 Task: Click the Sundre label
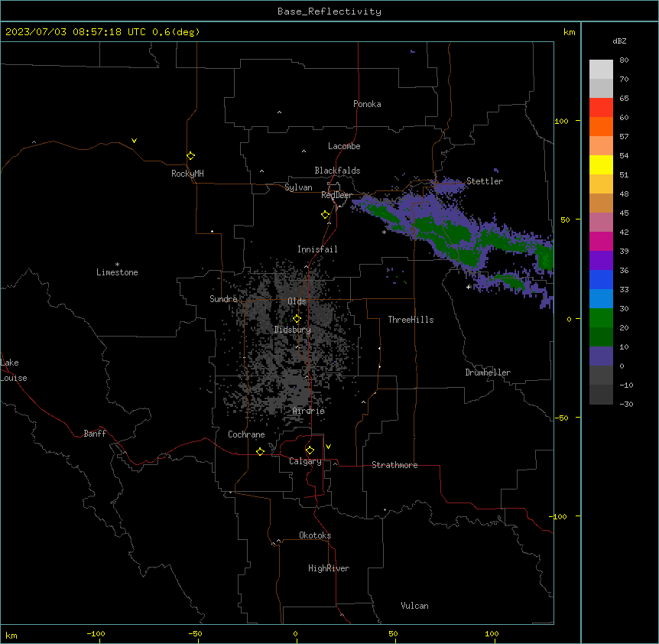coord(223,299)
